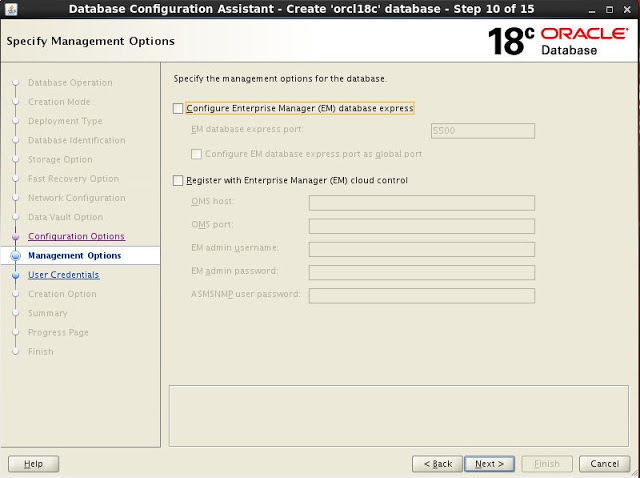
Task: Jump to User Credentials step in sidebar
Action: tap(63, 275)
